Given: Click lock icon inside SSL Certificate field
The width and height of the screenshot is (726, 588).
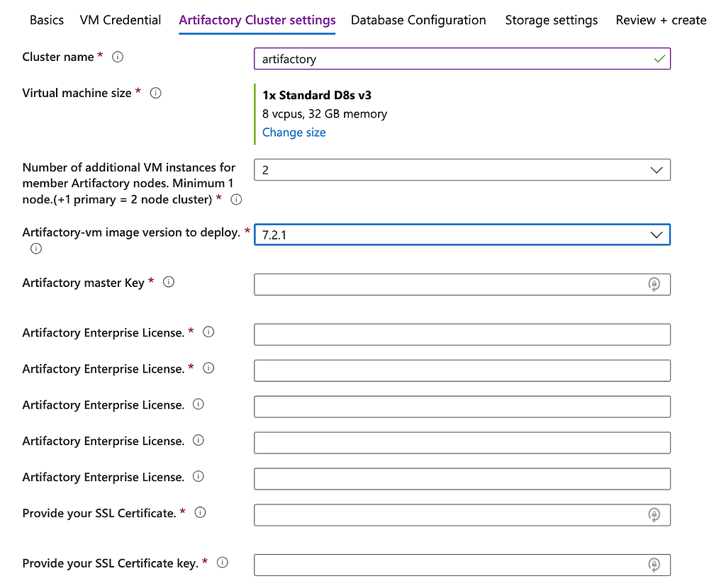Looking at the screenshot, I should click(x=654, y=515).
